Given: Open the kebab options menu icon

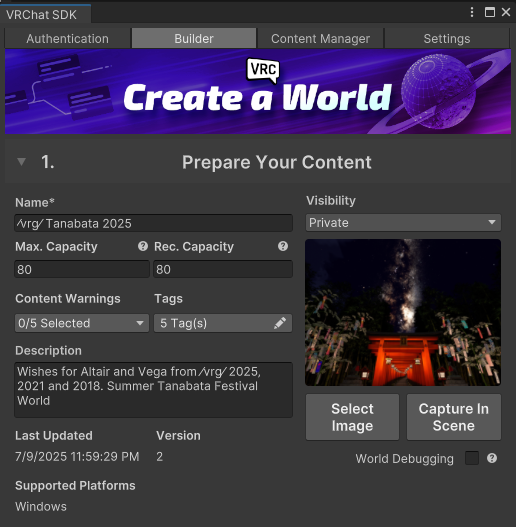Looking at the screenshot, I should coord(472,13).
